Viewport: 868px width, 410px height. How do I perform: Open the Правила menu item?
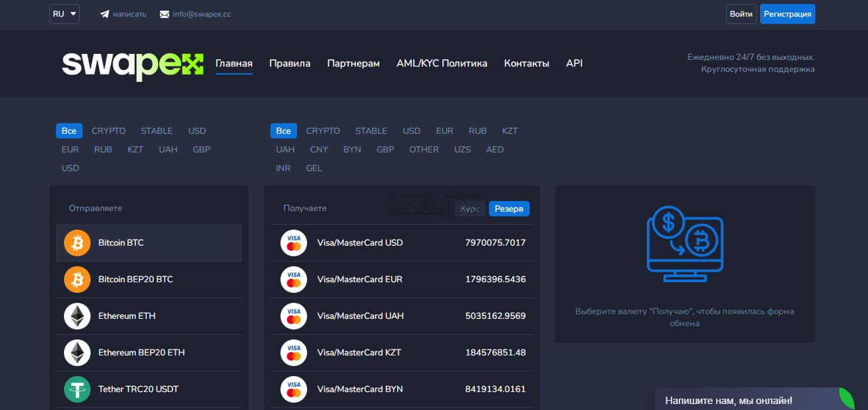click(290, 64)
